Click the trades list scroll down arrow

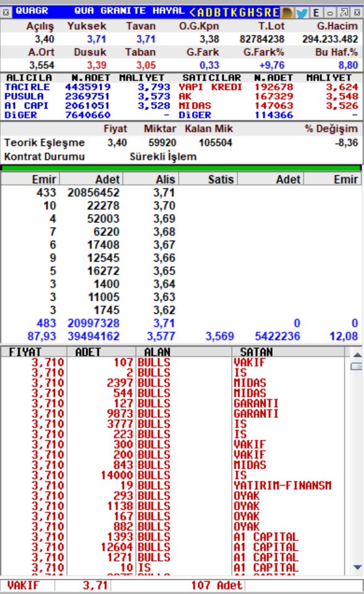click(357, 567)
